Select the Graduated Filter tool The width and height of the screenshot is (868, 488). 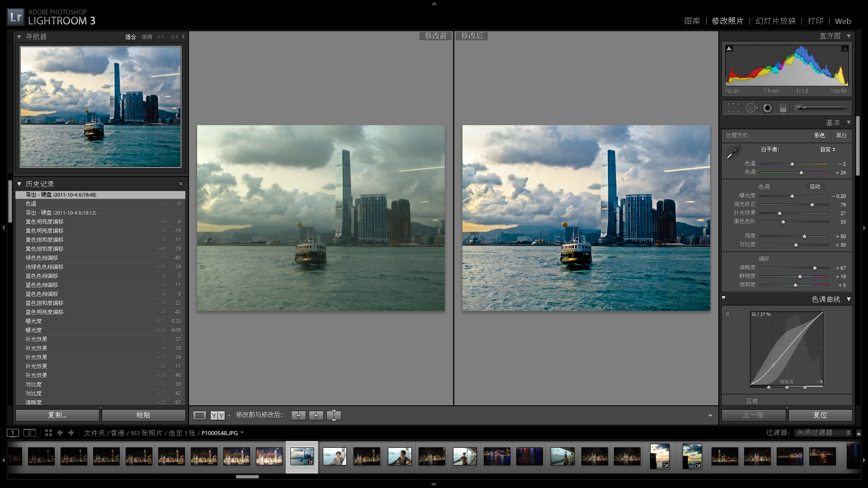click(x=783, y=108)
